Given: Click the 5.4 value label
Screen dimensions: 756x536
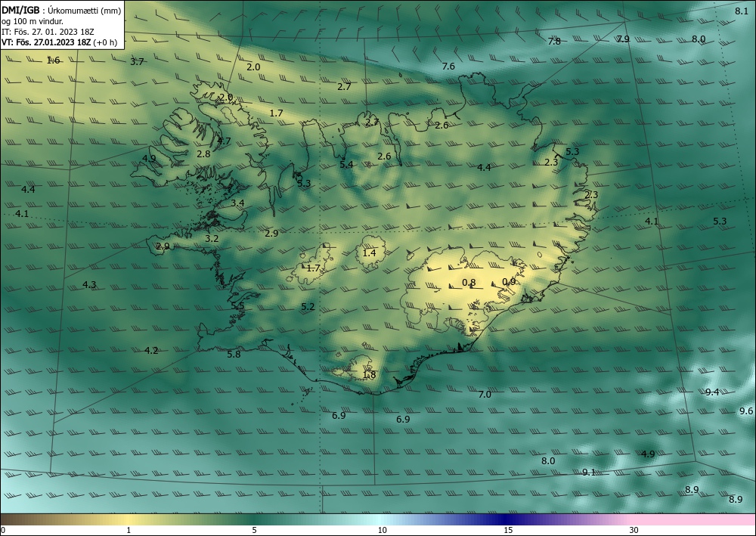Looking at the screenshot, I should (346, 165).
